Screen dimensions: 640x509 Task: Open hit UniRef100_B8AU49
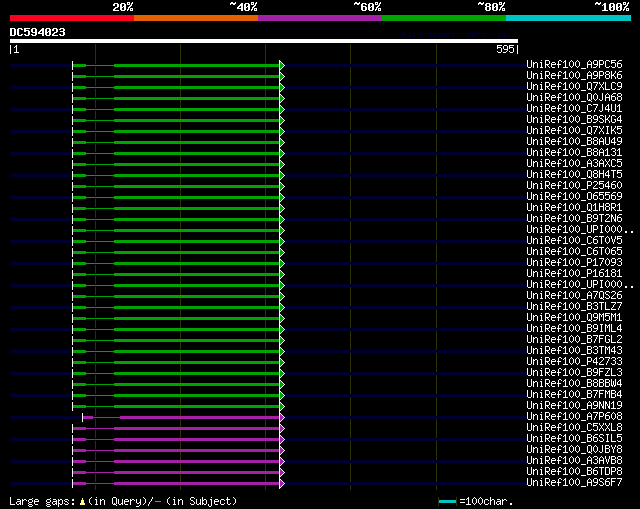574,141
